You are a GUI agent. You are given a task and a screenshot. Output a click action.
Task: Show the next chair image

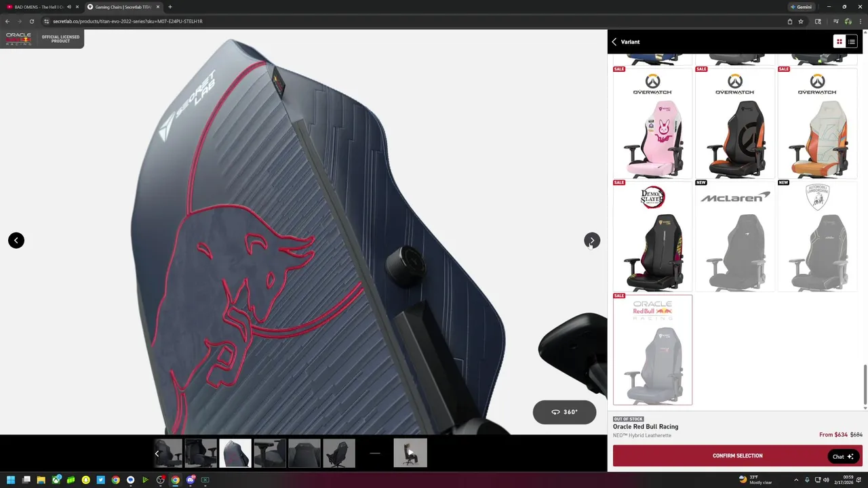click(591, 241)
